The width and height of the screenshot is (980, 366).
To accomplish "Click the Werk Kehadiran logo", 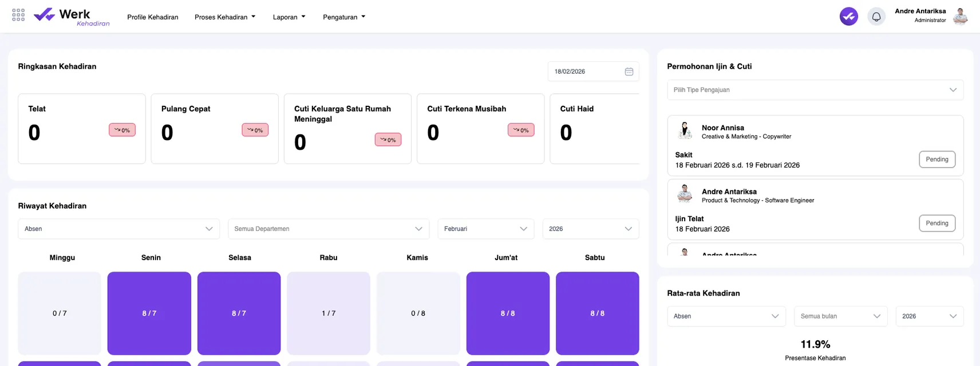I will click(72, 17).
